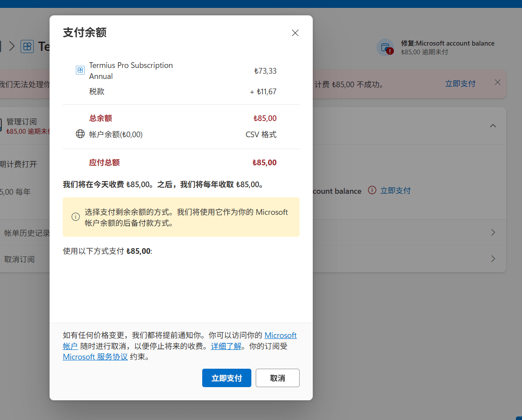Screen dimensions: 522x420
Task: Open the 详细了解 link
Action: [x=226, y=346]
